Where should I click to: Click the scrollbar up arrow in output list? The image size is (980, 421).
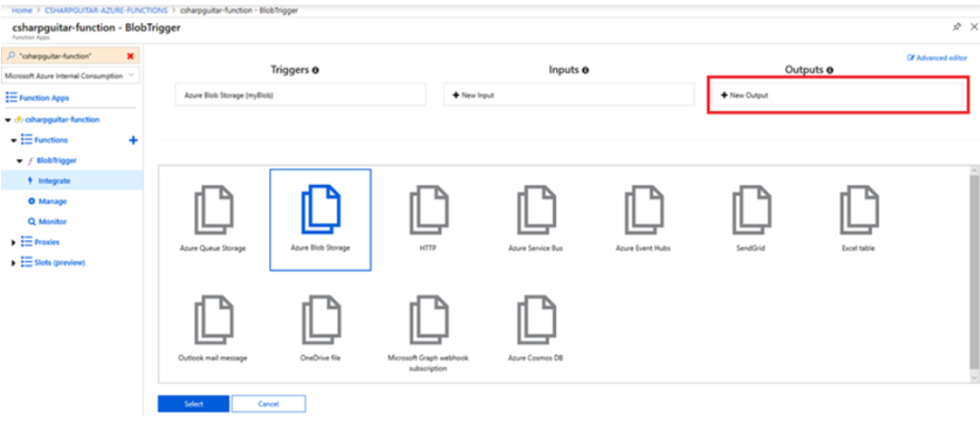973,170
